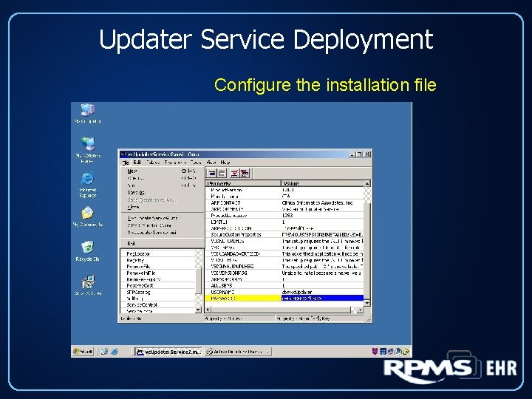Image resolution: width=532 pixels, height=399 pixels.
Task: Click the table list vertical scrollbar thumb
Action: click(199, 282)
